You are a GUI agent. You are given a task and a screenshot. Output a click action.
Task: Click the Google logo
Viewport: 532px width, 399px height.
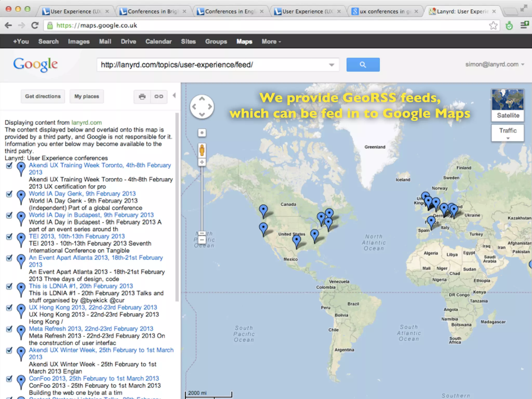click(x=35, y=65)
